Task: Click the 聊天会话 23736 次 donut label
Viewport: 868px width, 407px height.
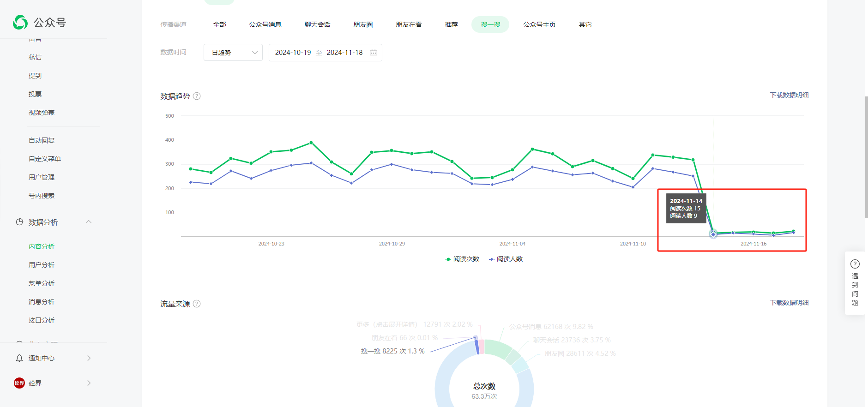Action: tap(572, 340)
